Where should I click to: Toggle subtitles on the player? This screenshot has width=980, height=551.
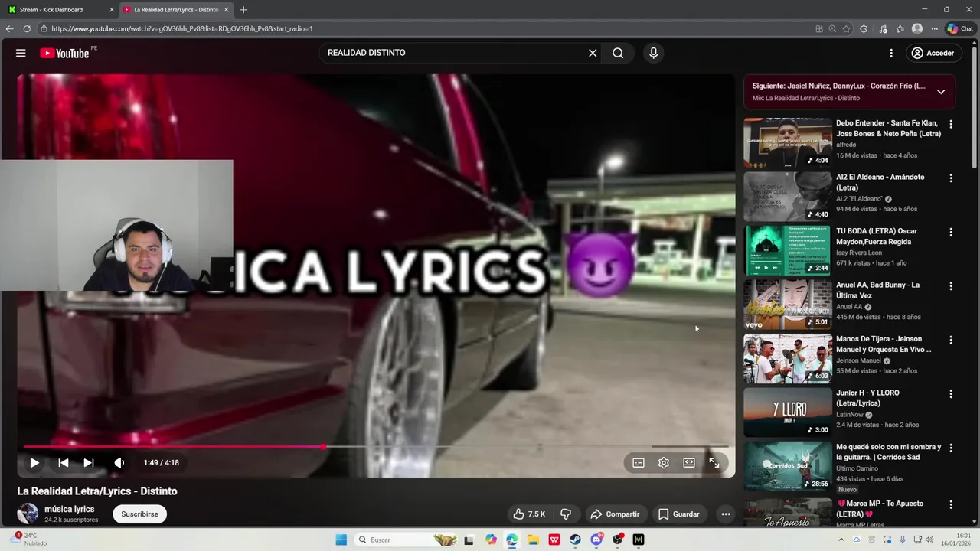(x=639, y=462)
